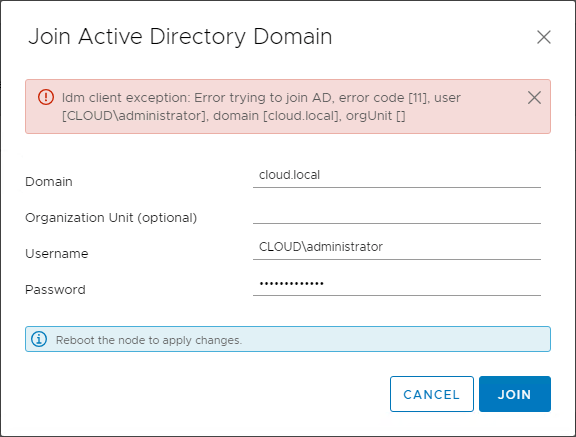Focus the Domain field containing cloud.local
The height and width of the screenshot is (437, 576).
[x=397, y=176]
